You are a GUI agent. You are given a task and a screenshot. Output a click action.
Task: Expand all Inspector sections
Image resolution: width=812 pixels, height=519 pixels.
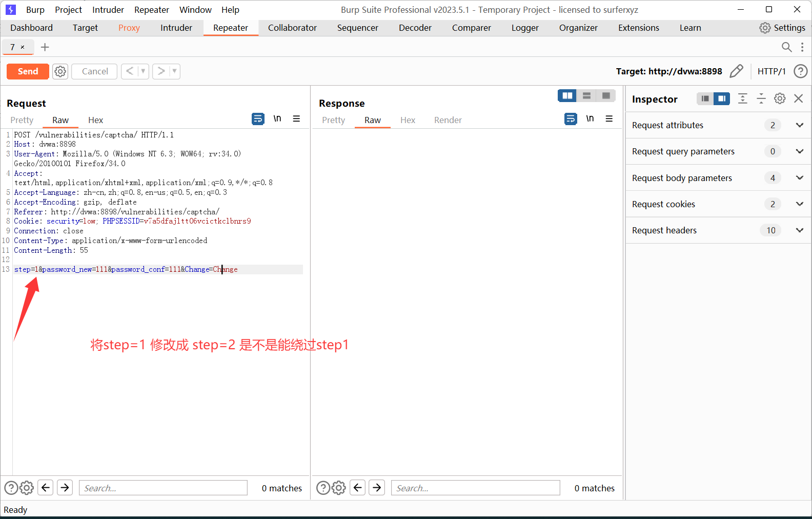[x=742, y=98]
